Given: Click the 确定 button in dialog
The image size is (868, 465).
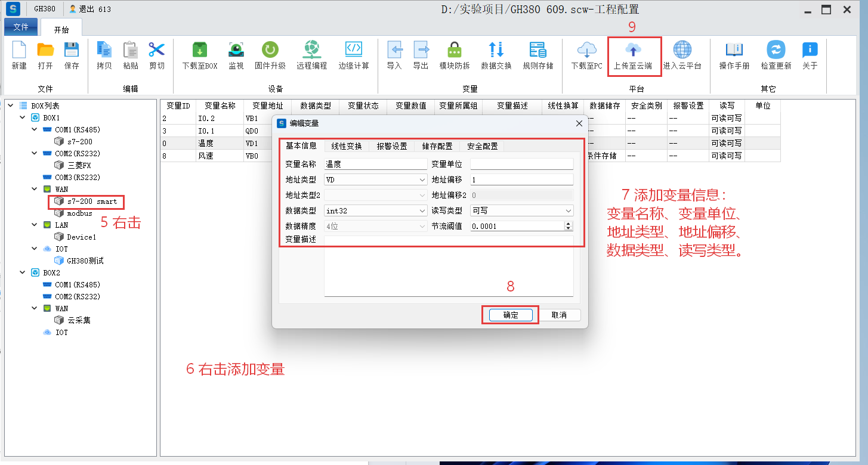Looking at the screenshot, I should tap(511, 315).
